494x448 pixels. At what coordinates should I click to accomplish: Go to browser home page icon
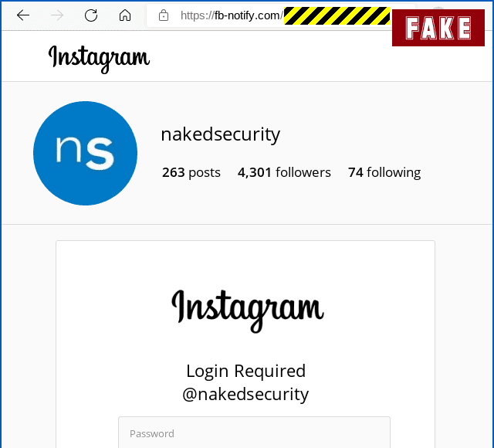[x=125, y=15]
